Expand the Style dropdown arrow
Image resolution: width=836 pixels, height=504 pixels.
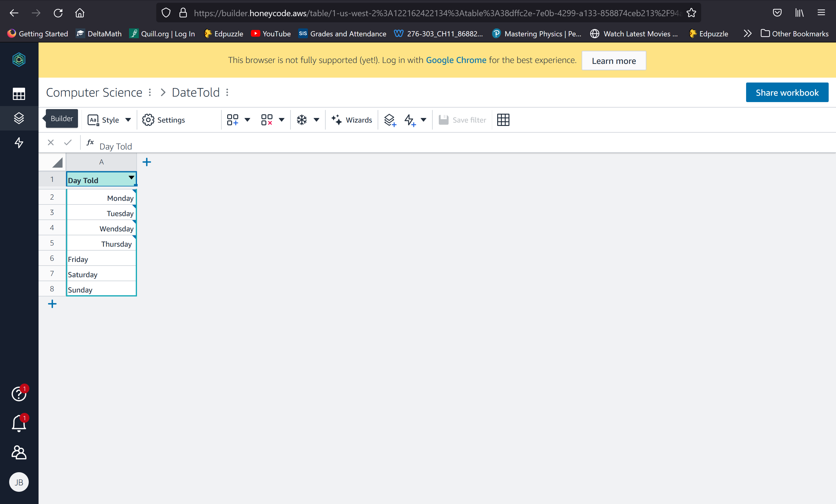click(x=129, y=120)
